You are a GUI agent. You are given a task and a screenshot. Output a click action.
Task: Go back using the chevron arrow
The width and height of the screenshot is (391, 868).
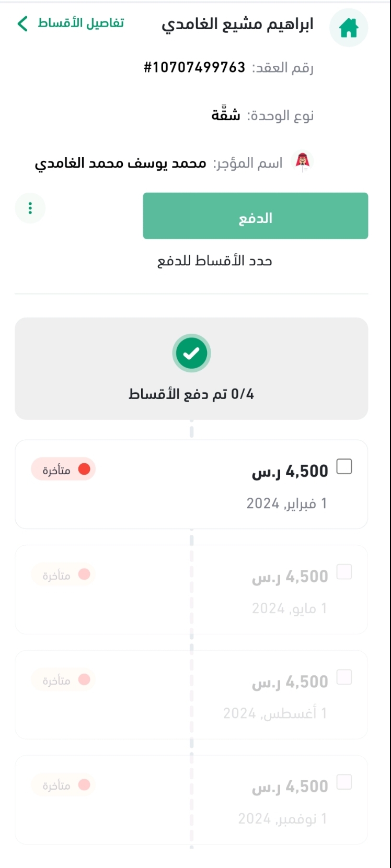[22, 24]
